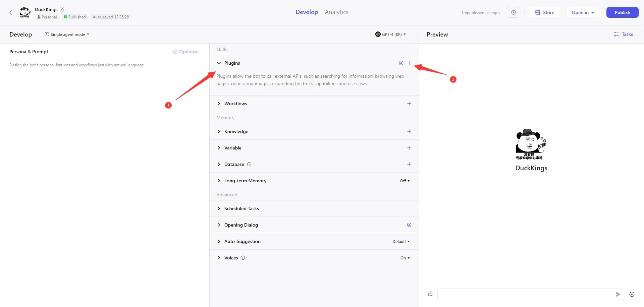Click the 'Persona & Prompt' heading
The width and height of the screenshot is (644, 307).
[x=29, y=52]
